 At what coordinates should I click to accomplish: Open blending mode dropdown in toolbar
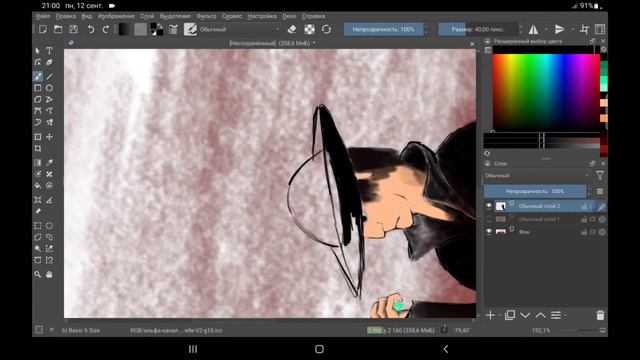240,29
